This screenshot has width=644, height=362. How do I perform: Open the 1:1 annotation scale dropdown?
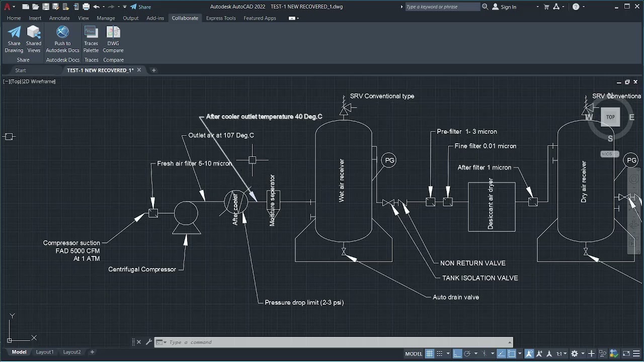click(x=561, y=354)
